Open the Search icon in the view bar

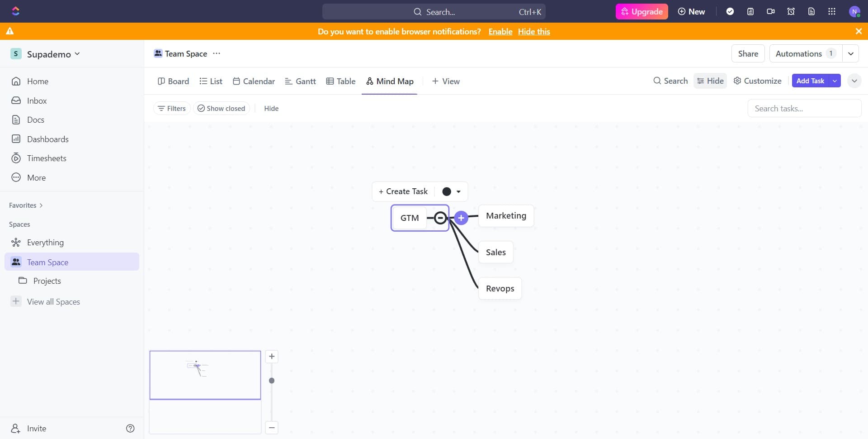tap(657, 81)
